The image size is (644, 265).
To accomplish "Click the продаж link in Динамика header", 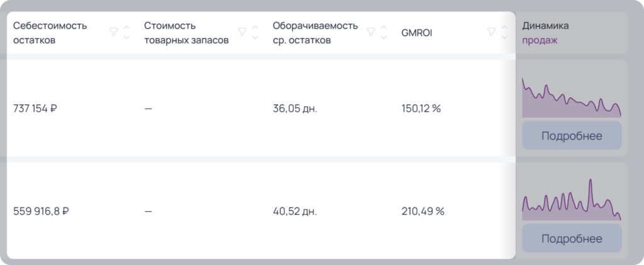I will [540, 40].
